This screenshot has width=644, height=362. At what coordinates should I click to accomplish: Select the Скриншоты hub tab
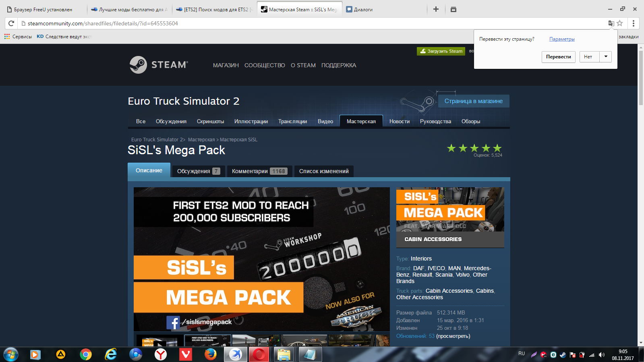tap(210, 121)
